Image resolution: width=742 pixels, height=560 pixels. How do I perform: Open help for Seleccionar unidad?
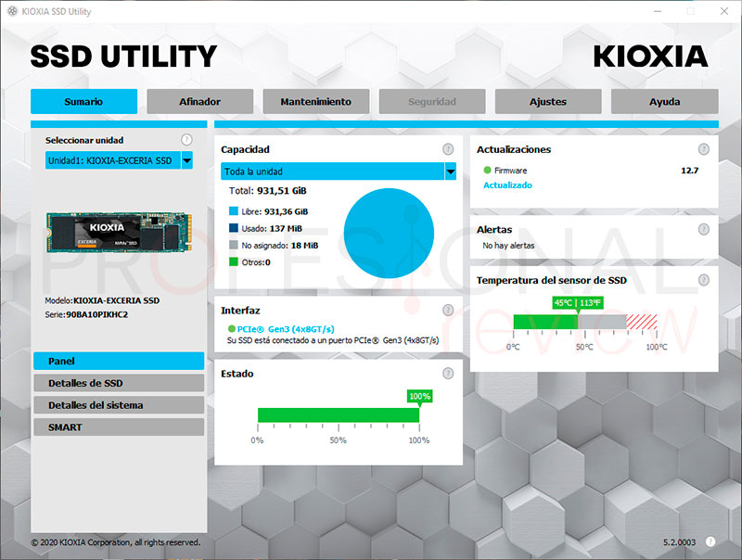click(x=187, y=139)
